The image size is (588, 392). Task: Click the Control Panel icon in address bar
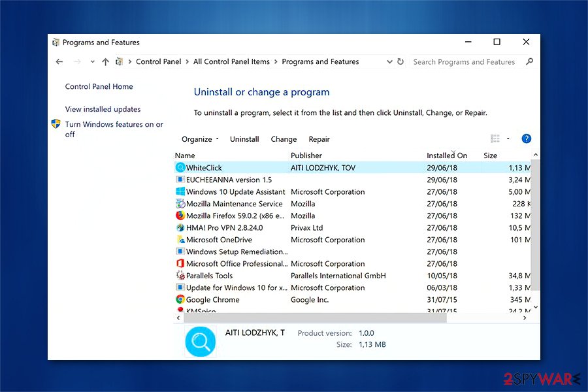coord(119,61)
